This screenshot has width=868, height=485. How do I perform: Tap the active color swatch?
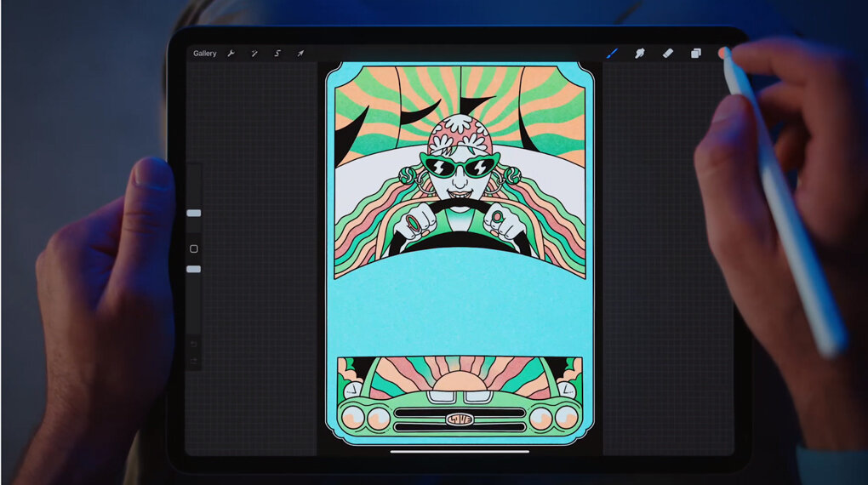722,53
